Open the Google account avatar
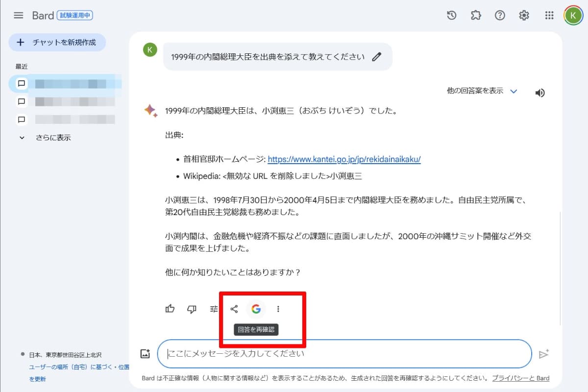This screenshot has height=392, width=588. click(573, 15)
